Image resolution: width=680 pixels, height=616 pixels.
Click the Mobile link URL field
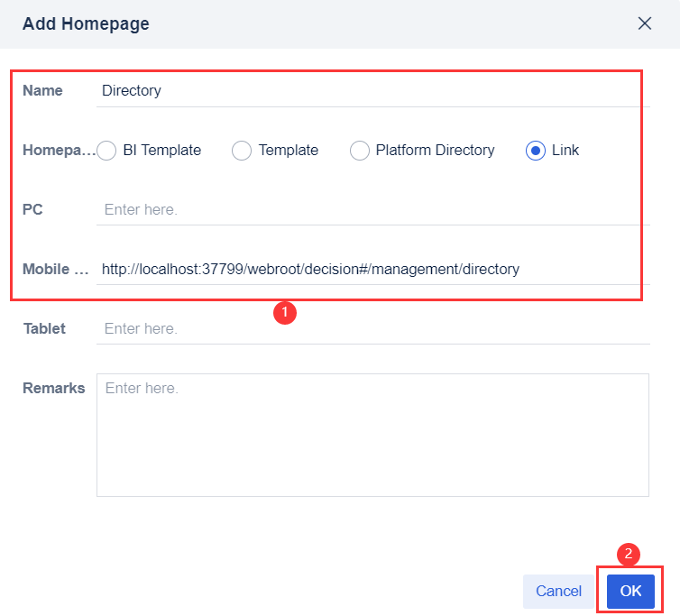tap(373, 269)
